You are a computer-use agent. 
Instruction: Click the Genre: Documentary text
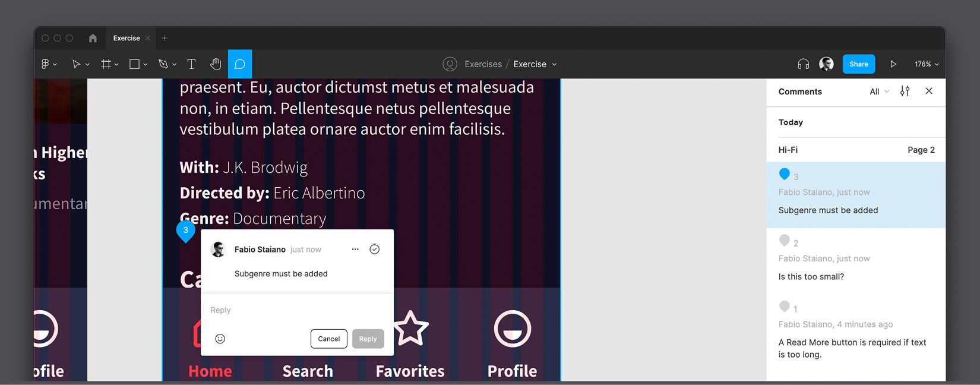click(253, 219)
